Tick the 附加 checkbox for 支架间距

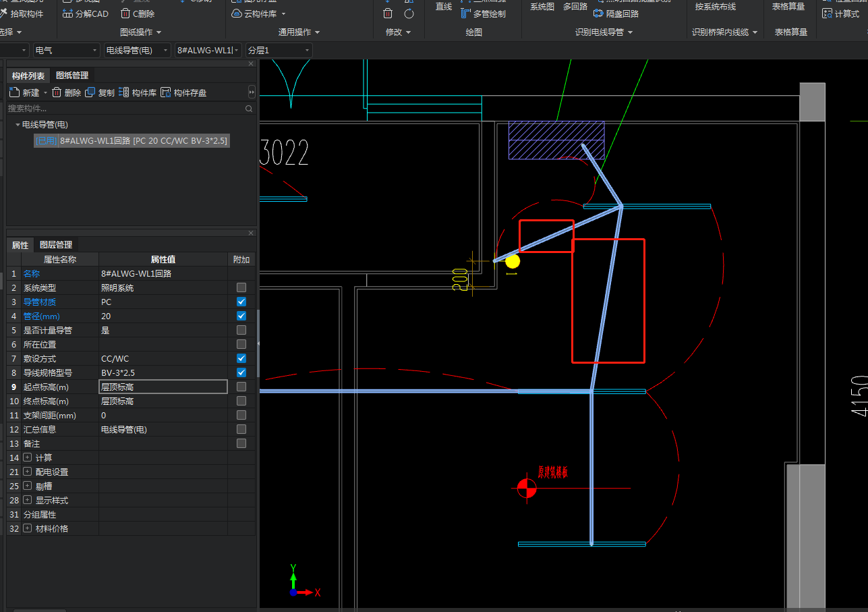click(x=241, y=415)
